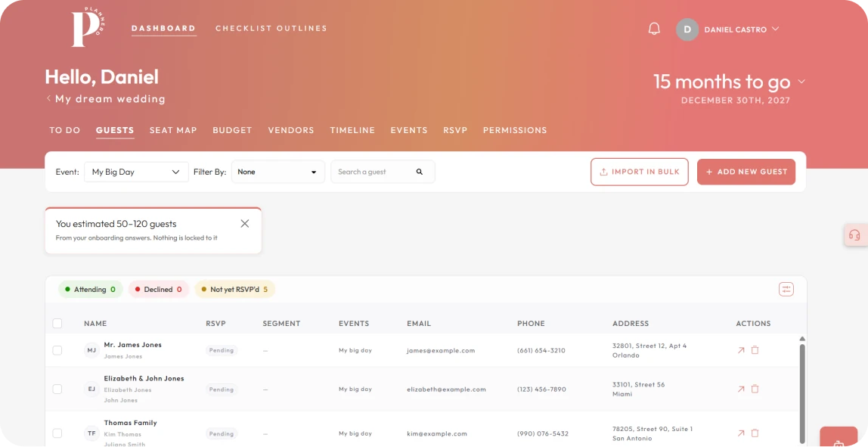Click Pending badge for James Jones
The image size is (868, 447).
point(222,350)
